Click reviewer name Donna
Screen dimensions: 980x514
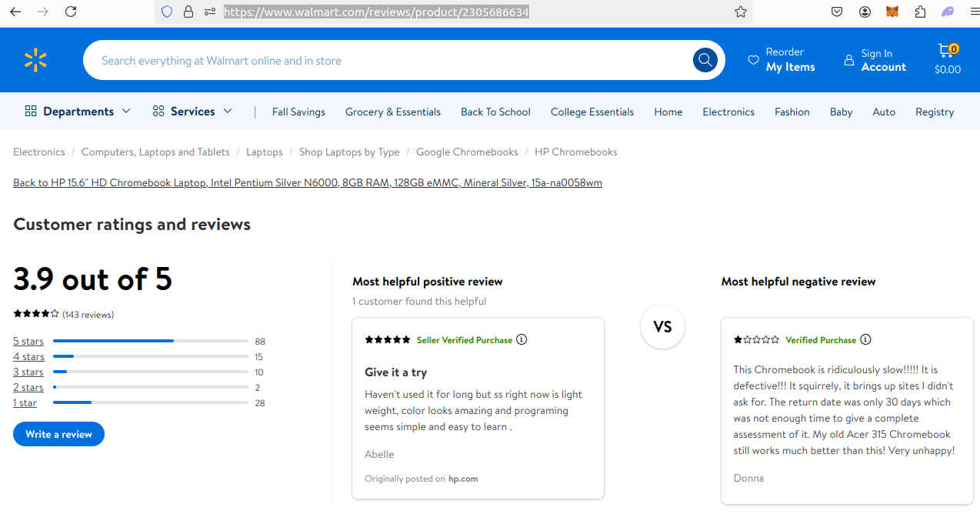click(x=748, y=478)
